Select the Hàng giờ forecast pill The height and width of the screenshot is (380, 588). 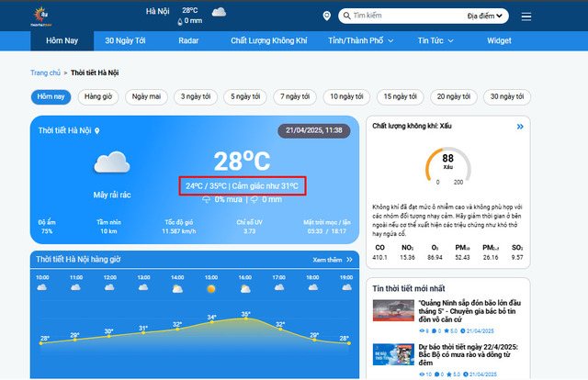[98, 96]
